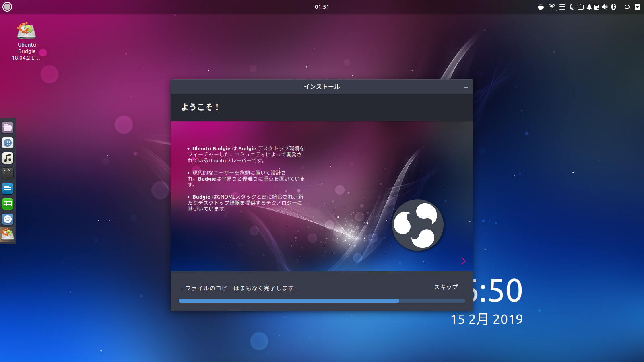
Task: Click the インストール title bar text
Action: 322,87
